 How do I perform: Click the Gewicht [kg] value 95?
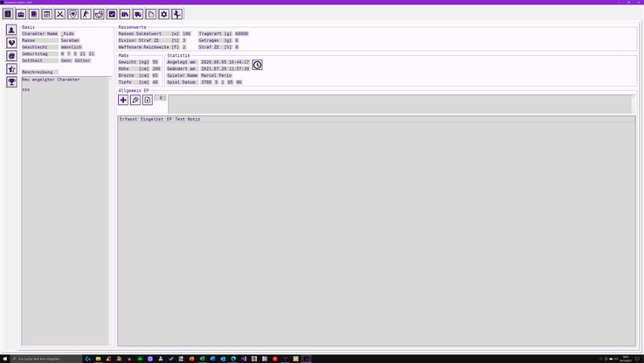[156, 62]
